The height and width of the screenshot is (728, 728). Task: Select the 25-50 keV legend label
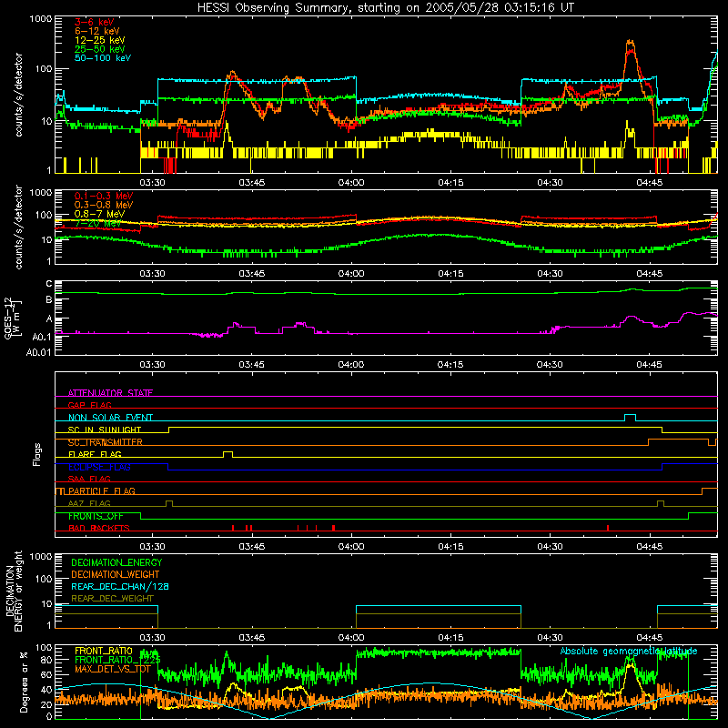[100, 49]
